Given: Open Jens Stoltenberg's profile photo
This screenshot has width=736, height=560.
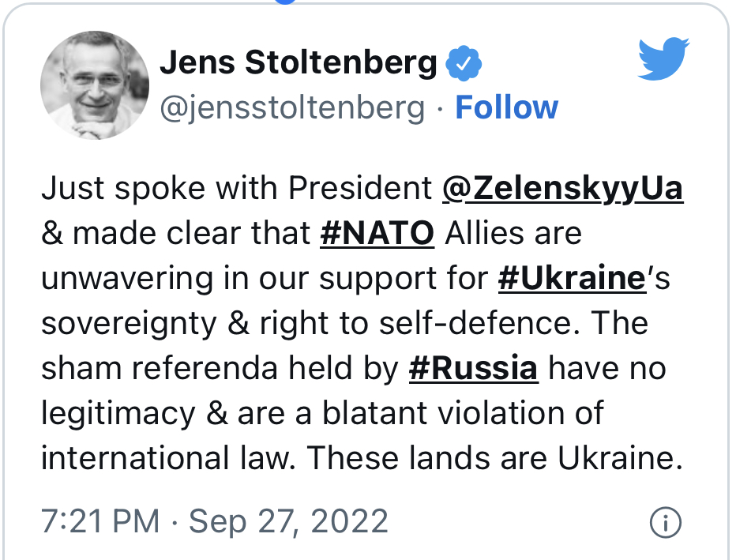Looking at the screenshot, I should tap(95, 85).
